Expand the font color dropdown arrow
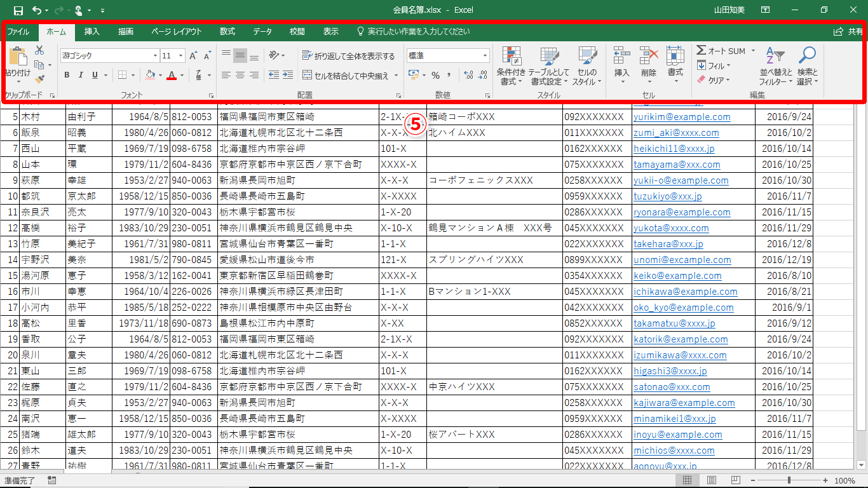This screenshot has width=868, height=488. click(x=182, y=75)
